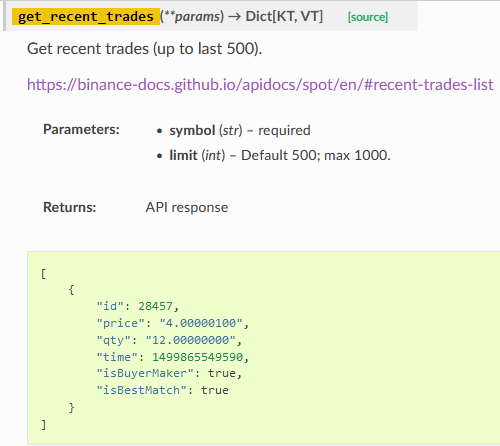Click the "API response" text
Screen dimensions: 500x446
point(187,208)
